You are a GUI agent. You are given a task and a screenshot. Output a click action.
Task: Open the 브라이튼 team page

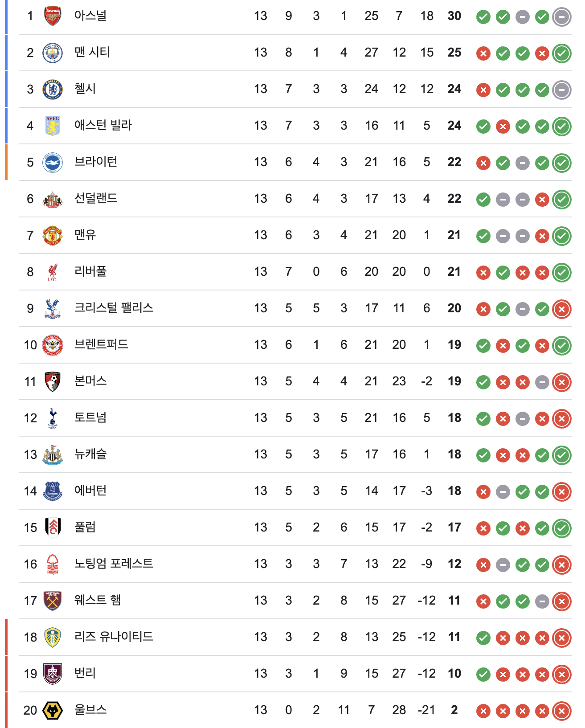[x=96, y=162]
